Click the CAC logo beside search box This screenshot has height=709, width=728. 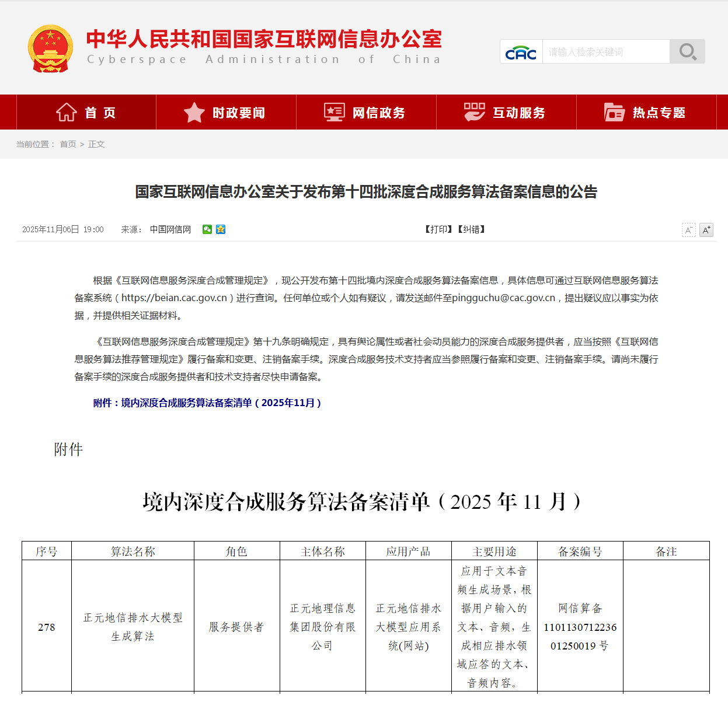click(521, 53)
